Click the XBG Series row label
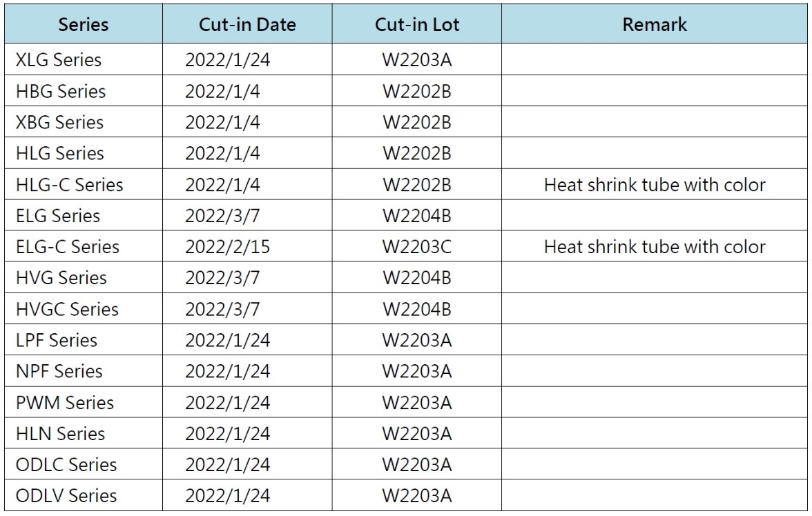 point(59,122)
